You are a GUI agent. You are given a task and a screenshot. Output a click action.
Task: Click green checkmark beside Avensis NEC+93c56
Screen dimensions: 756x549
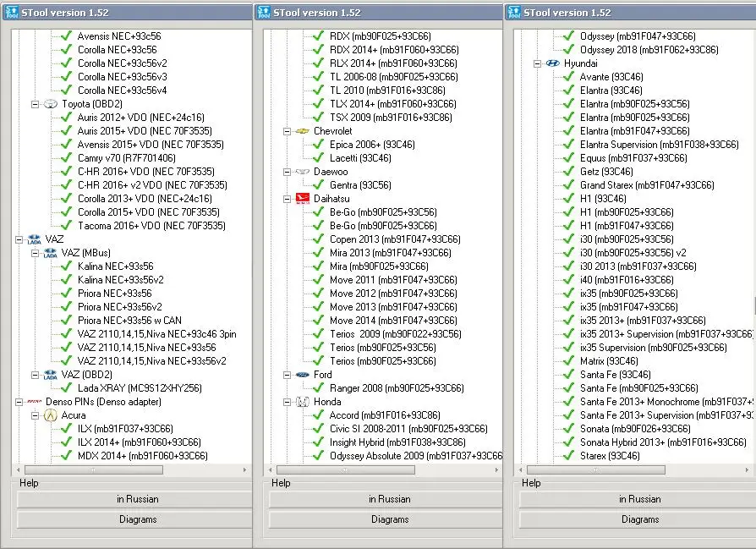click(67, 36)
